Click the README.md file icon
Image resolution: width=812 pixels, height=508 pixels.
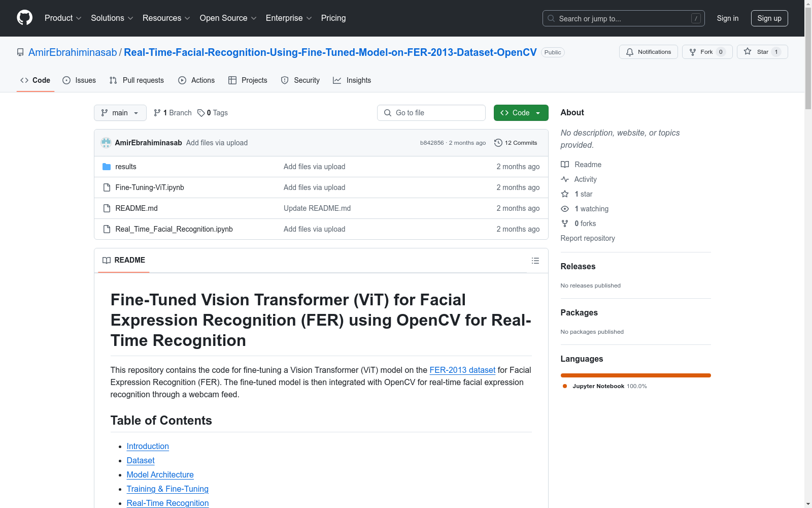pyautogui.click(x=107, y=208)
